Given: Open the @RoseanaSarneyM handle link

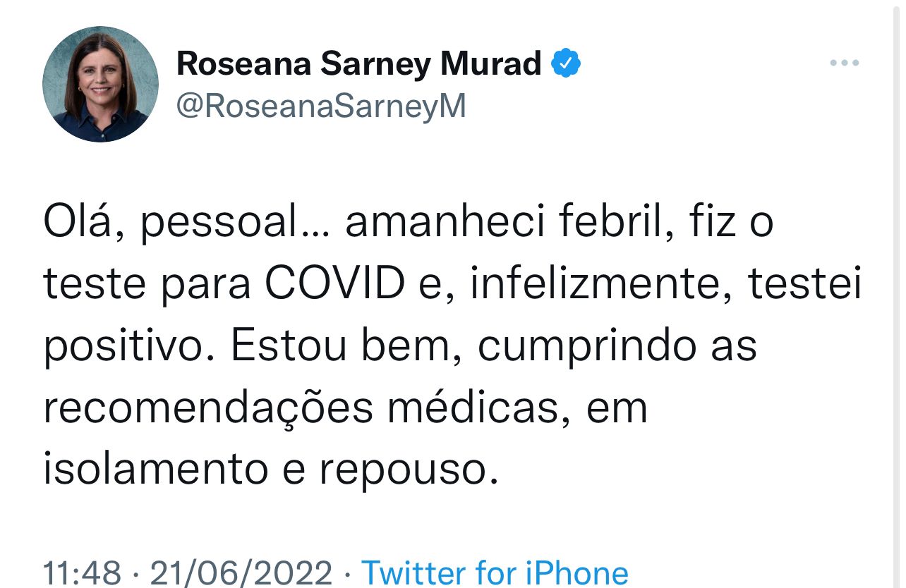Looking at the screenshot, I should (321, 106).
